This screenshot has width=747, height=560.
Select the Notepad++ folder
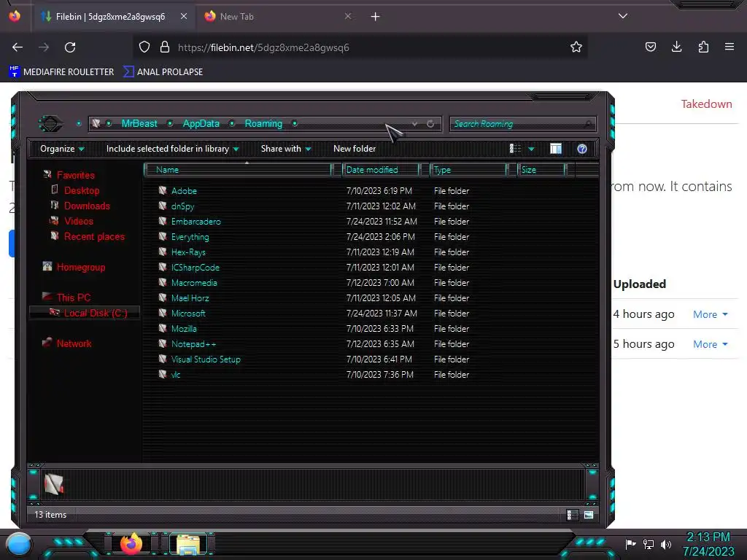(193, 344)
